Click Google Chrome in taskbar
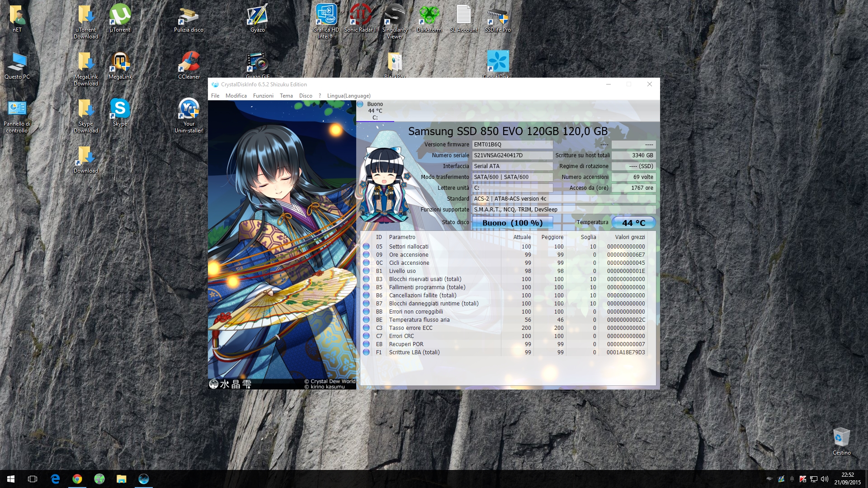This screenshot has width=868, height=488. click(77, 479)
